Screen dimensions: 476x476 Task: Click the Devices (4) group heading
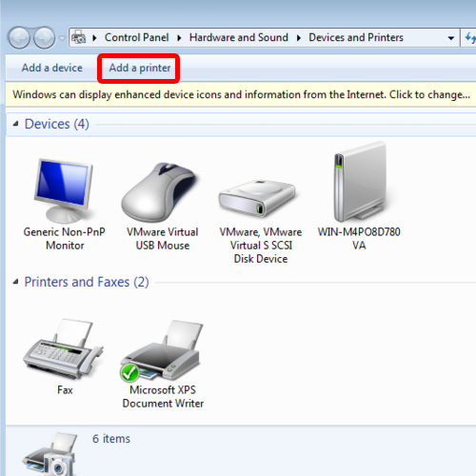point(57,124)
